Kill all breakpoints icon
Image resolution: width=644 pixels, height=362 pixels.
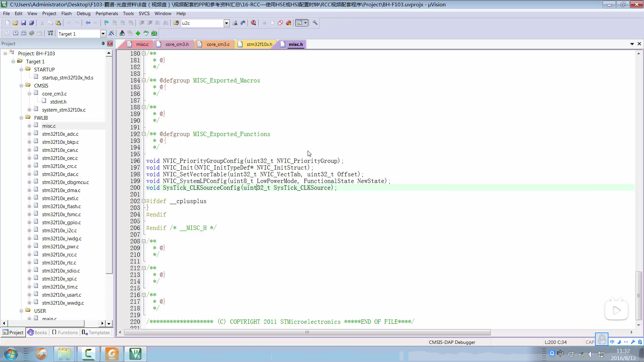[x=288, y=23]
